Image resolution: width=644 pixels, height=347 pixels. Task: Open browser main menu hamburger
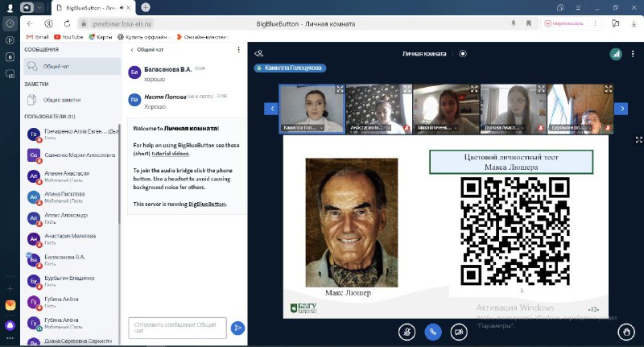pos(578,7)
